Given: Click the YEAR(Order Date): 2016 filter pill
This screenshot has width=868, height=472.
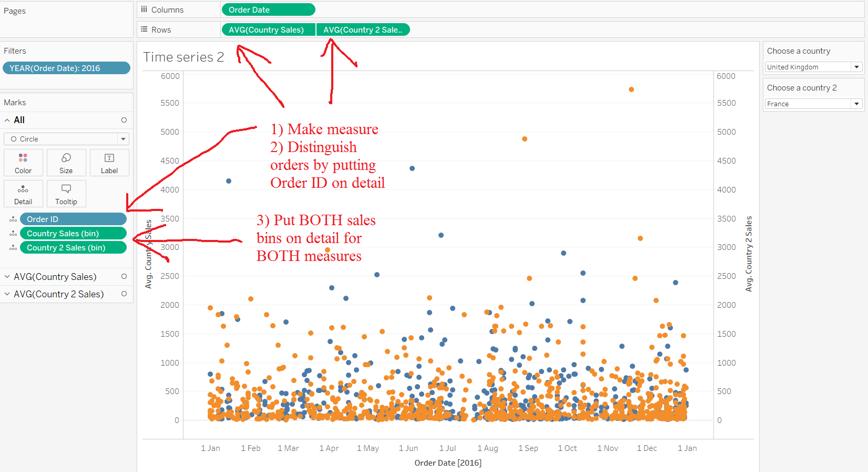Looking at the screenshot, I should tap(66, 68).
